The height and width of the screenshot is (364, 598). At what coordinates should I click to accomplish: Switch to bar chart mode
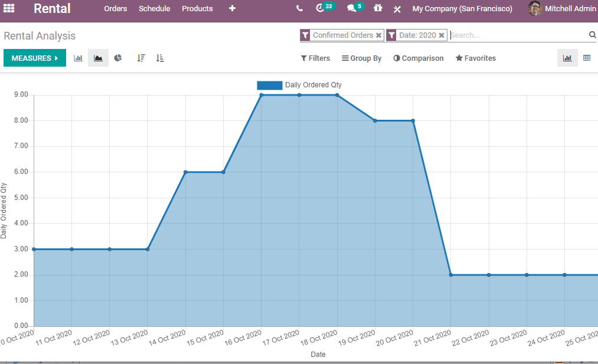pos(78,58)
